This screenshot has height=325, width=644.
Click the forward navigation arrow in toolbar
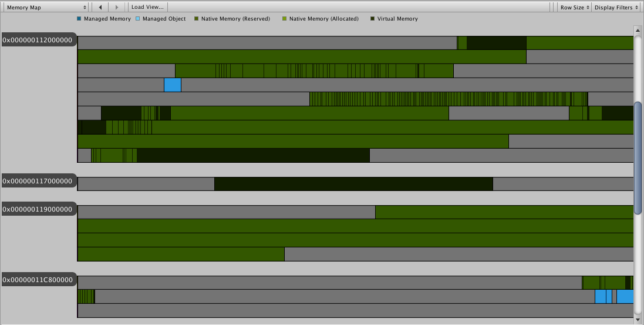click(117, 7)
